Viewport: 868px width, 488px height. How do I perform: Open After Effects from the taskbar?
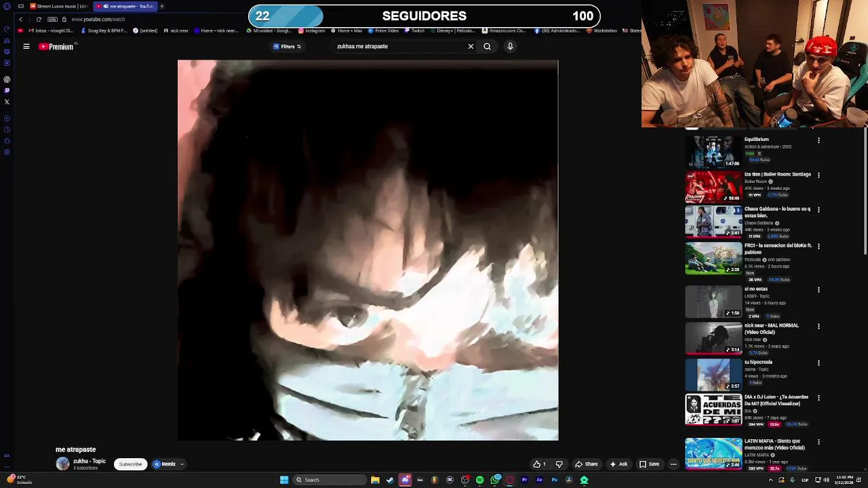tap(539, 480)
